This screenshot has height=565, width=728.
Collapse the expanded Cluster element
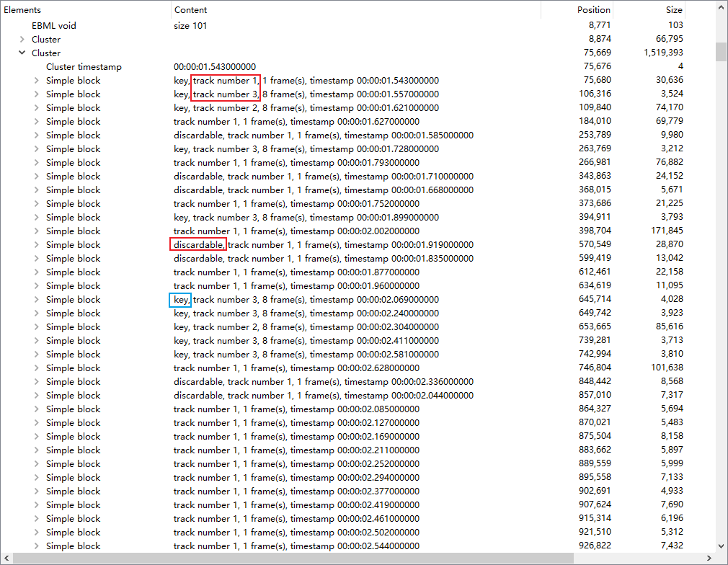22,53
